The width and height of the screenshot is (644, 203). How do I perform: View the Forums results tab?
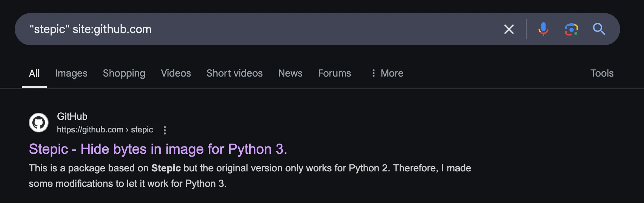pyautogui.click(x=334, y=73)
